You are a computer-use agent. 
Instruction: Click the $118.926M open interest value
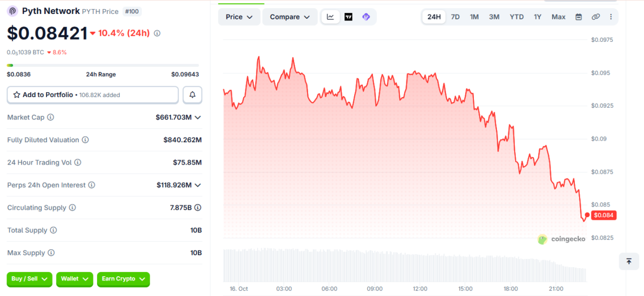tap(174, 185)
